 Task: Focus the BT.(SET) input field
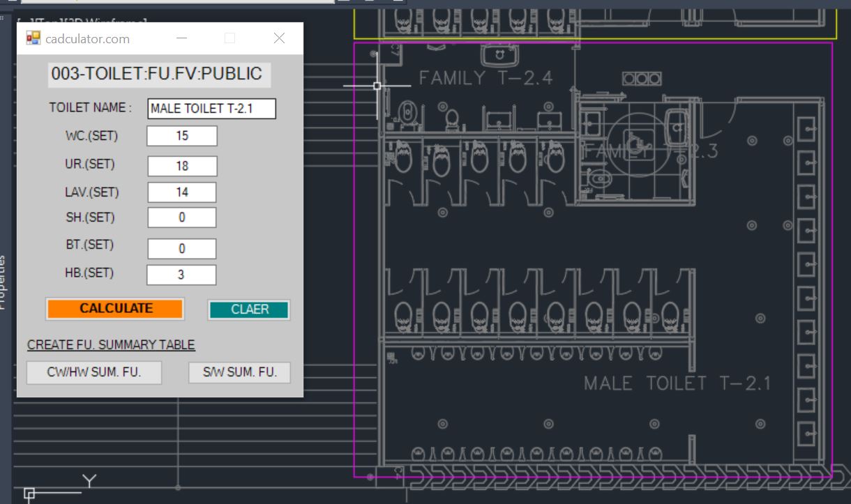181,249
